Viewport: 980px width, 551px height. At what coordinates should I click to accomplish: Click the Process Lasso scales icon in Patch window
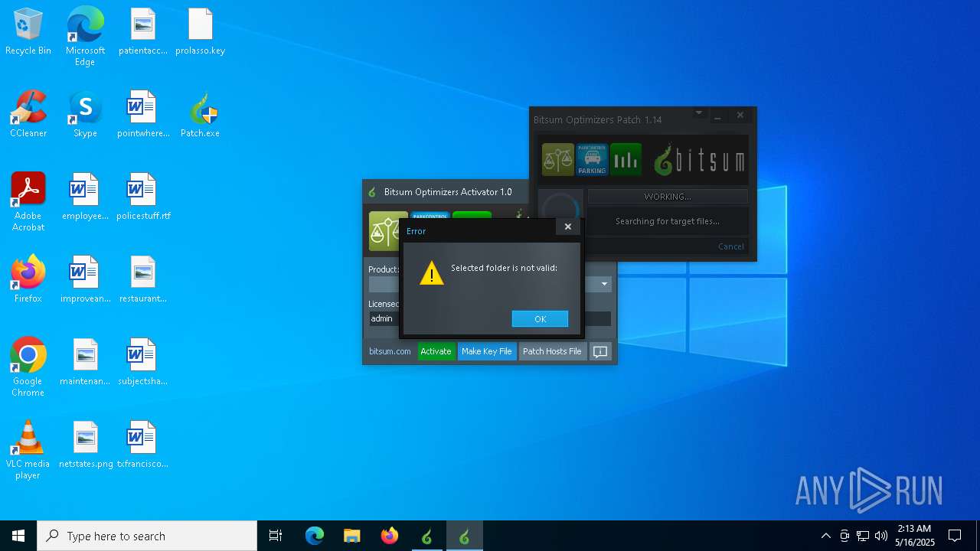[558, 159]
